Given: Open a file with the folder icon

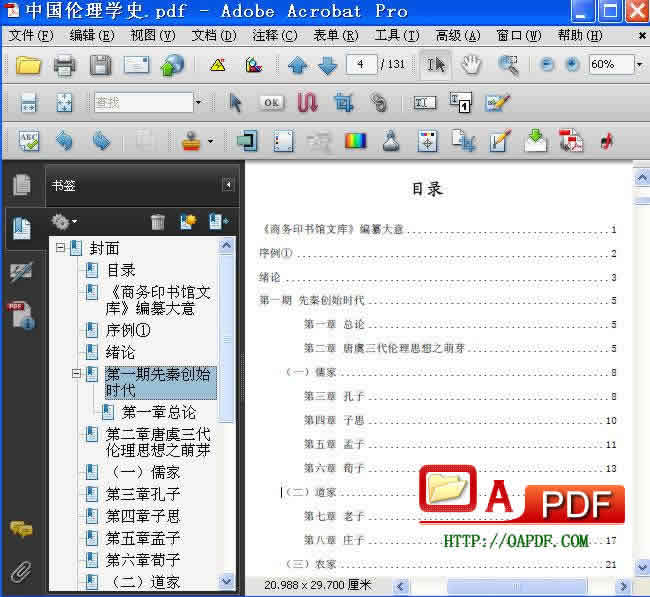Looking at the screenshot, I should (28, 66).
